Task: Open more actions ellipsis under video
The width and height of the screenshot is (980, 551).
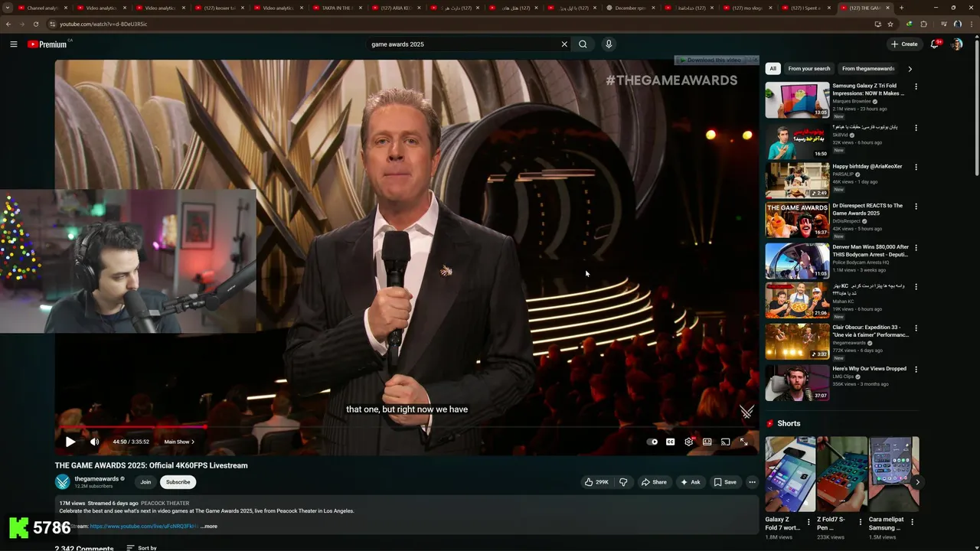Action: click(x=753, y=482)
